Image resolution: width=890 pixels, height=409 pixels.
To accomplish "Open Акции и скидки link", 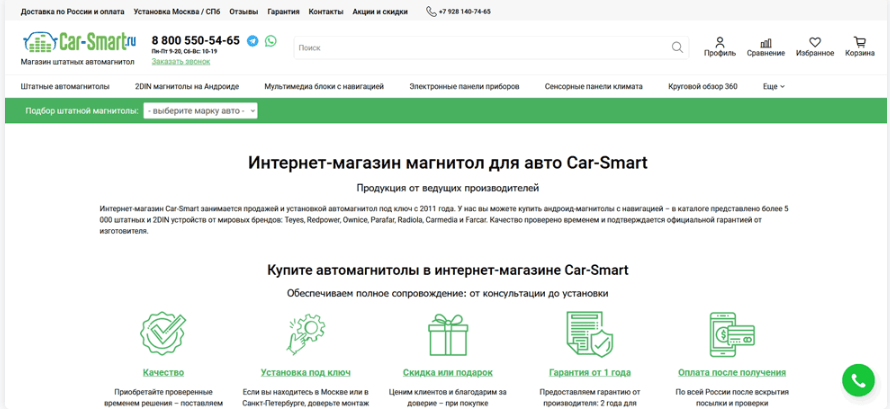I will pos(380,11).
